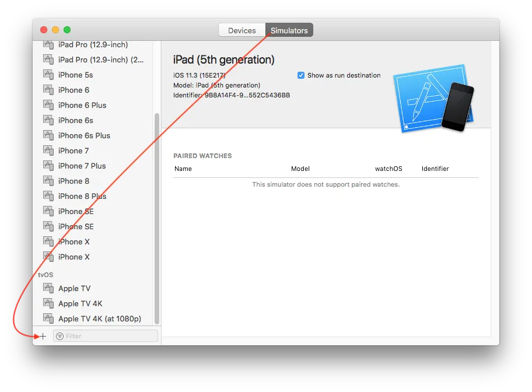532x392 pixels.
Task: Select iPhone 7 Plus simulator
Action: pyautogui.click(x=82, y=166)
